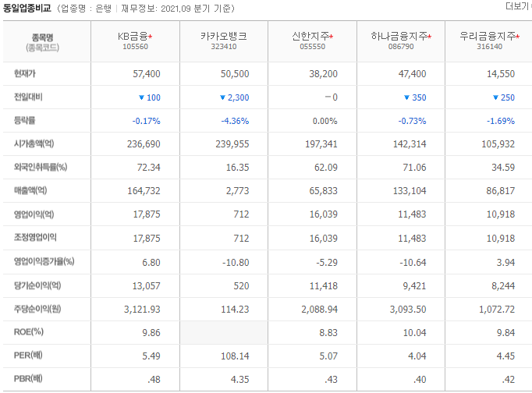The height and width of the screenshot is (393, 532).
Task: Click market cap value 239,955
Action: tap(232, 144)
